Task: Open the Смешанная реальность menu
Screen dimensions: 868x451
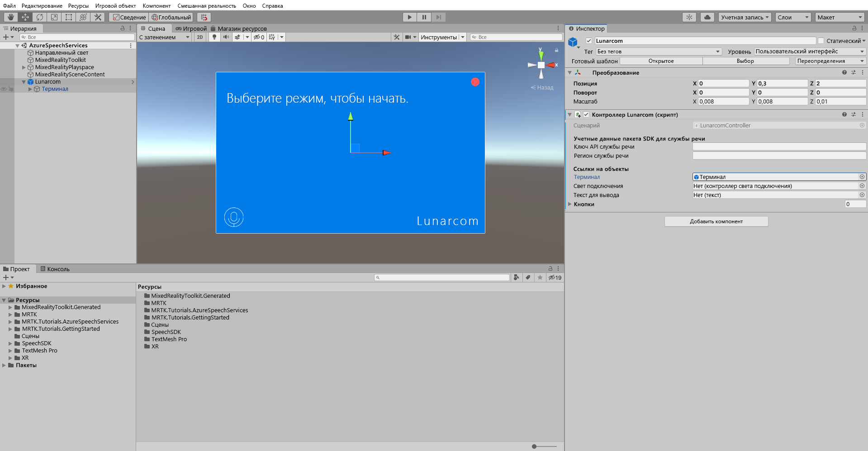Action: (207, 5)
